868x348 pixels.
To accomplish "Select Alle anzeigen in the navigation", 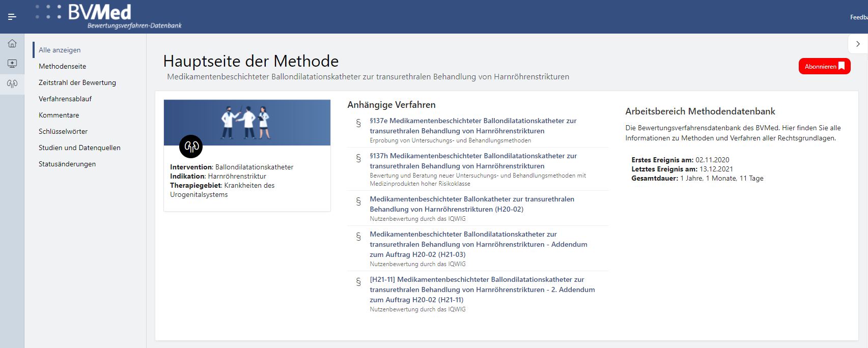I will tap(60, 50).
